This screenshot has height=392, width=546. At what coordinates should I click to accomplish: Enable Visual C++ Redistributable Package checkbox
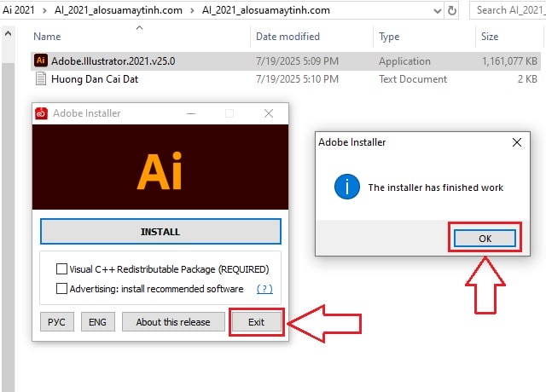[61, 269]
